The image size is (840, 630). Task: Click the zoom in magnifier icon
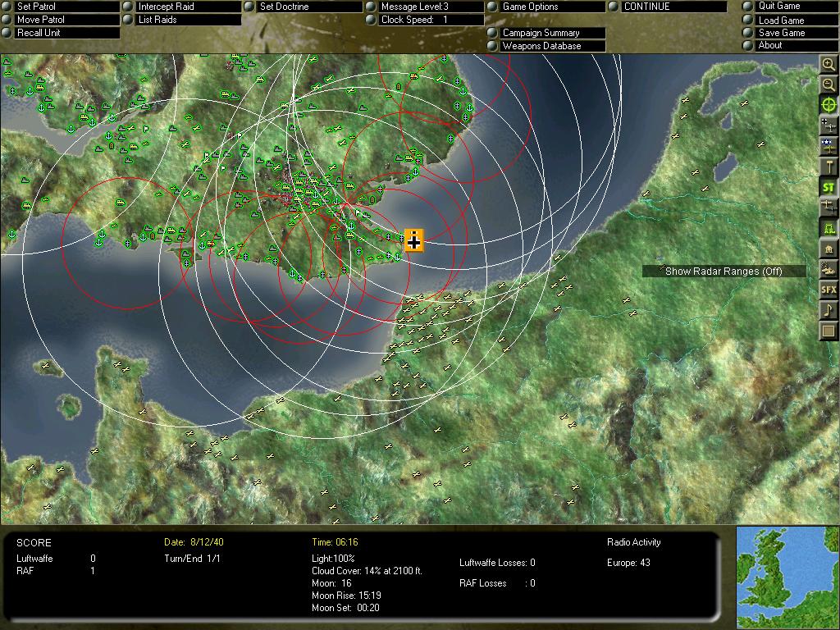coord(829,64)
